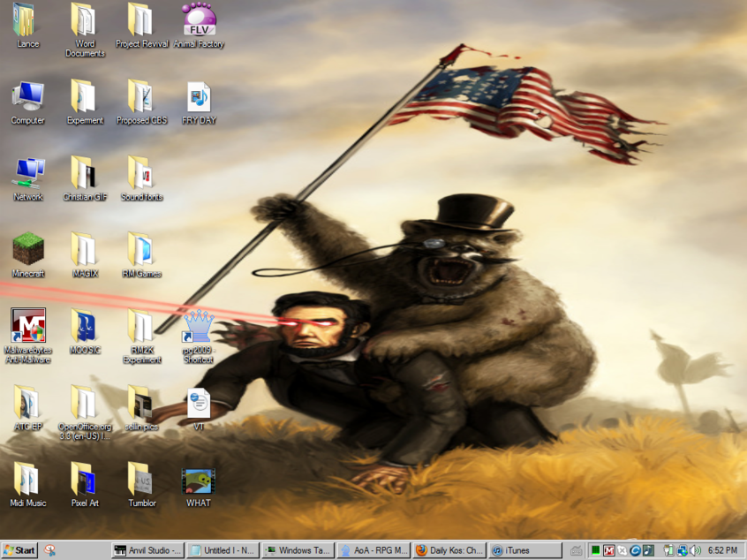This screenshot has height=560, width=747.
Task: Click the Malwarebytes tray icon
Action: tap(609, 550)
